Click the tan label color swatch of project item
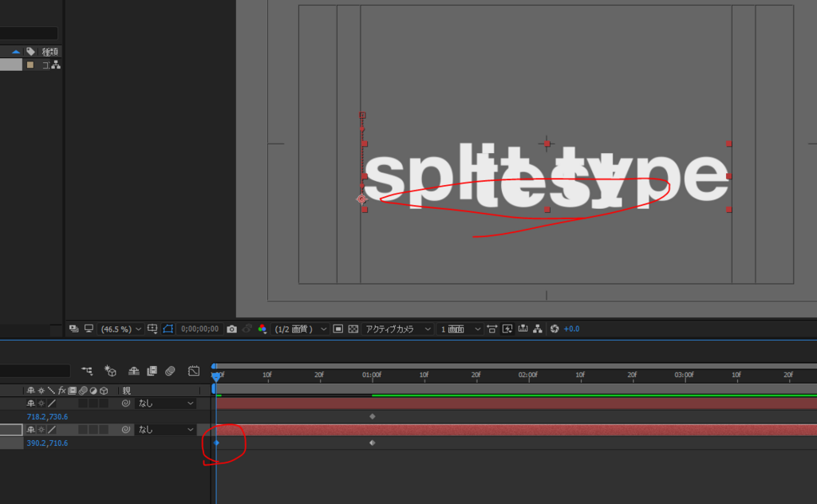The width and height of the screenshot is (817, 504). (30, 65)
